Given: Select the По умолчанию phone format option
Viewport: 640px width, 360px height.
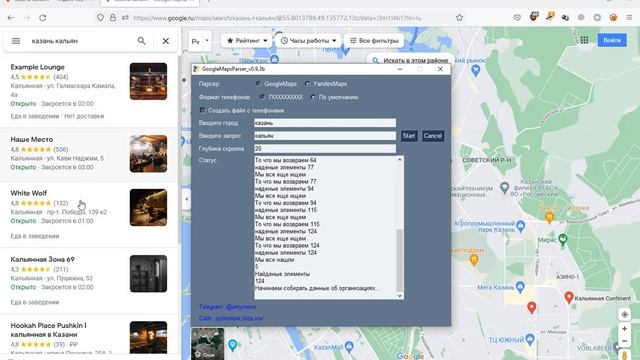Looking at the screenshot, I should [x=313, y=97].
